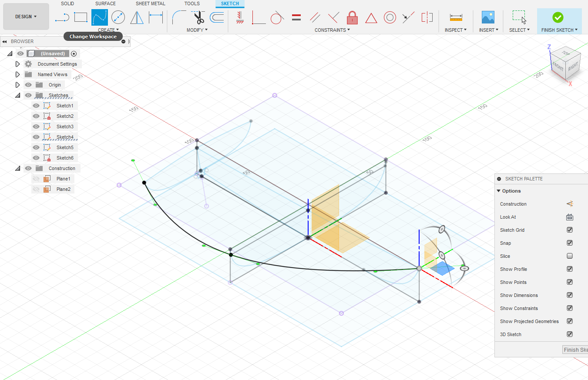The image size is (588, 380).
Task: Open the INSERT dropdown menu
Action: click(489, 30)
